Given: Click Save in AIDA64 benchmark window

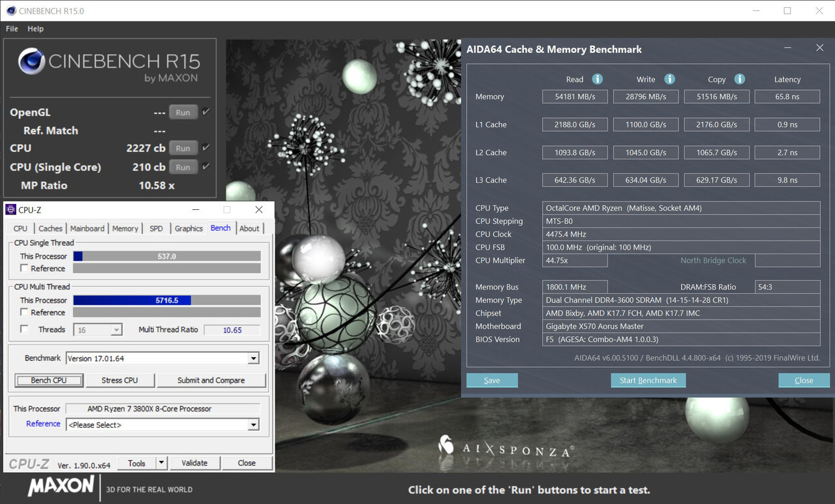Looking at the screenshot, I should 492,381.
